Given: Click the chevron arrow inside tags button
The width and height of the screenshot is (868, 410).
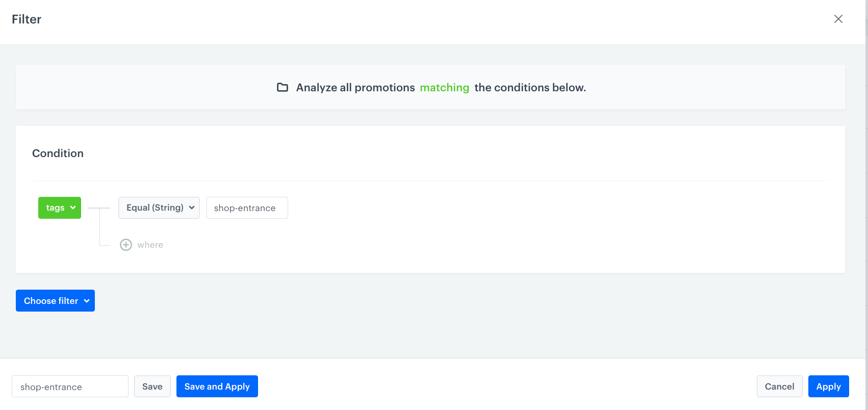Looking at the screenshot, I should 73,208.
